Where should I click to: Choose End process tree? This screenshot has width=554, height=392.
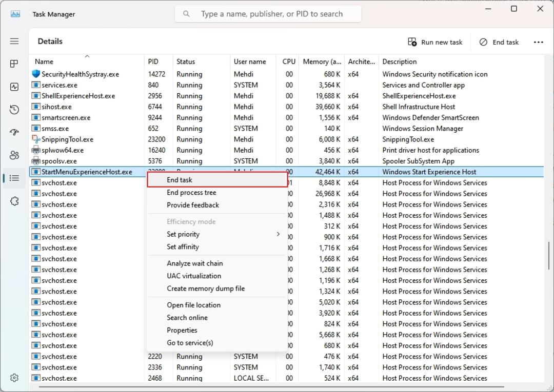[217, 193]
